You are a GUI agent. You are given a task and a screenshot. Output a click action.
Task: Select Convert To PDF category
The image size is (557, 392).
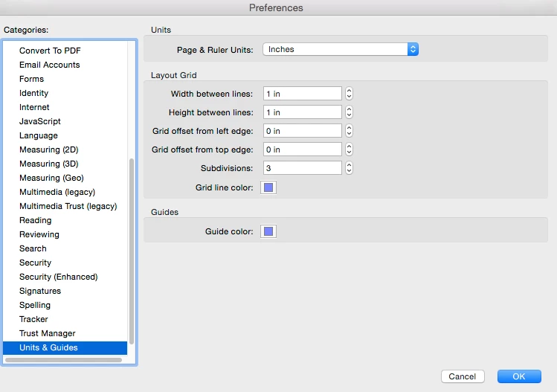click(65, 51)
